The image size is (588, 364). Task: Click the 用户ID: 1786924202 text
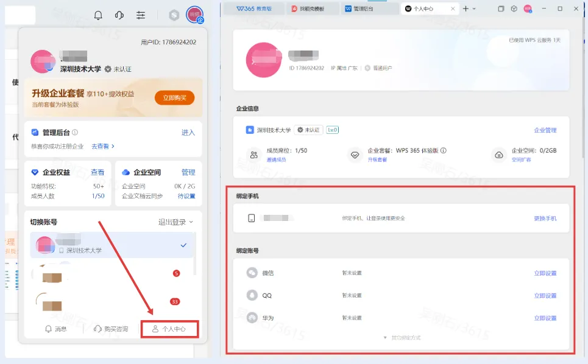(168, 43)
